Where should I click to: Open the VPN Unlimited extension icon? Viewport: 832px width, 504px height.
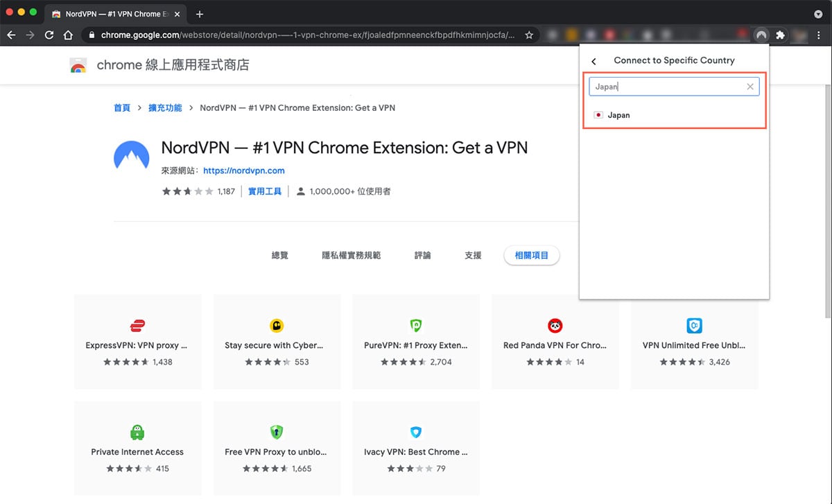(x=694, y=325)
